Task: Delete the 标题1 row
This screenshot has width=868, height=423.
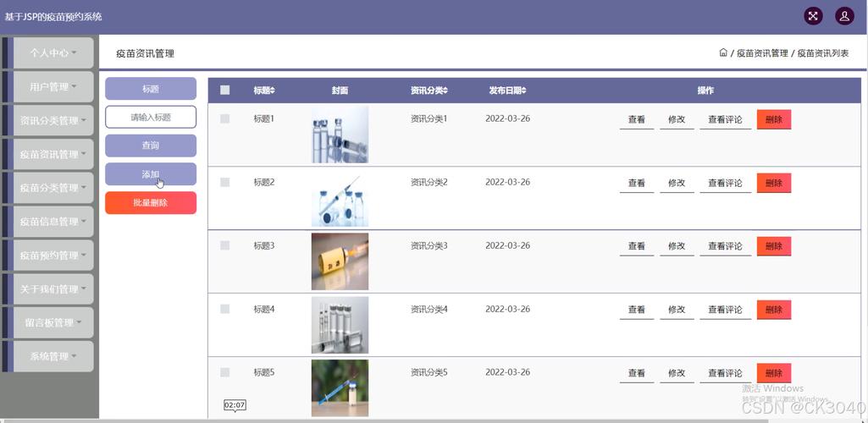Action: [774, 119]
